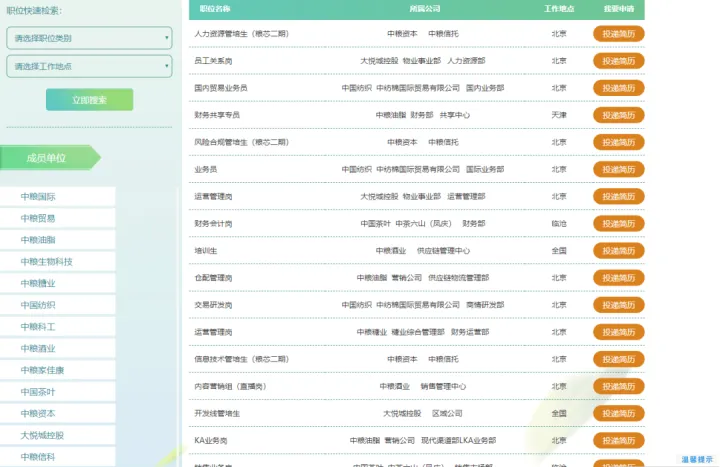Click 天津 location in 财务共享专员 row
The width and height of the screenshot is (720, 467).
[x=559, y=115]
